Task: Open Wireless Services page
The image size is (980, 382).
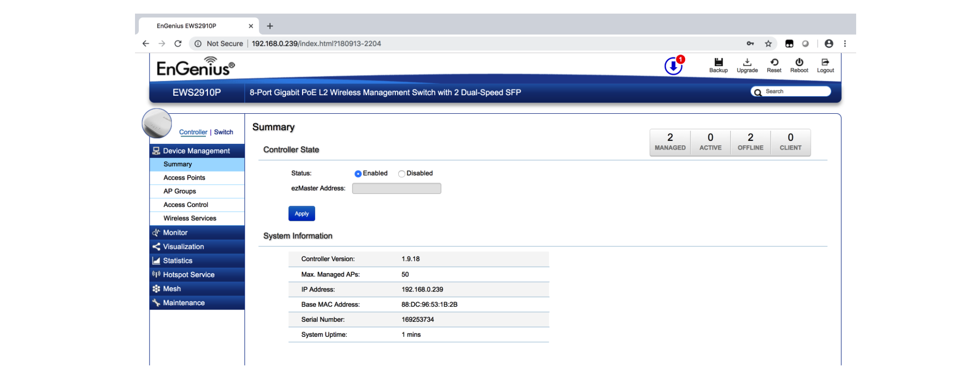Action: 197,219
